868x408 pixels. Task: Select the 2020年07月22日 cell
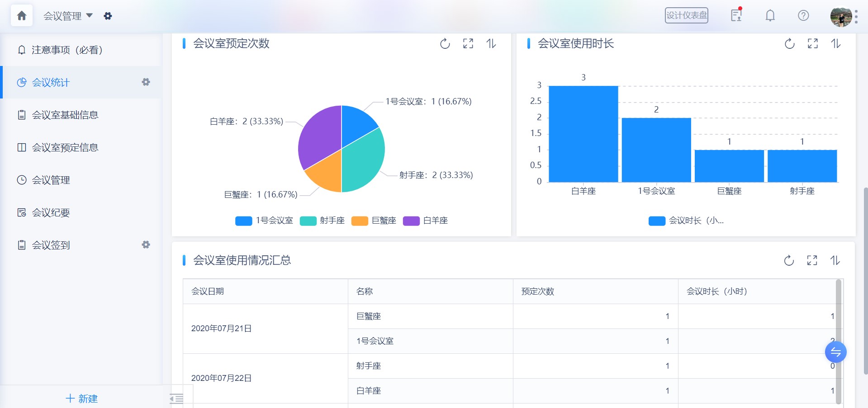point(266,378)
